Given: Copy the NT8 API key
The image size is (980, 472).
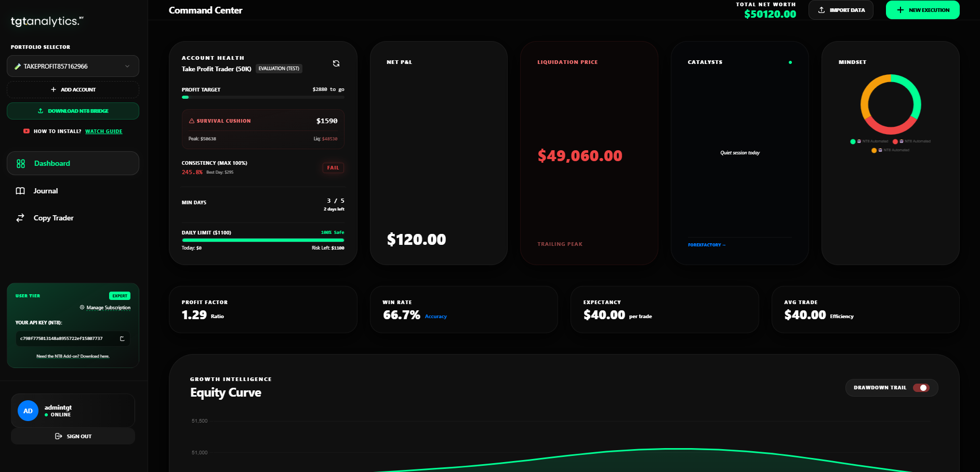Looking at the screenshot, I should pyautogui.click(x=122, y=339).
